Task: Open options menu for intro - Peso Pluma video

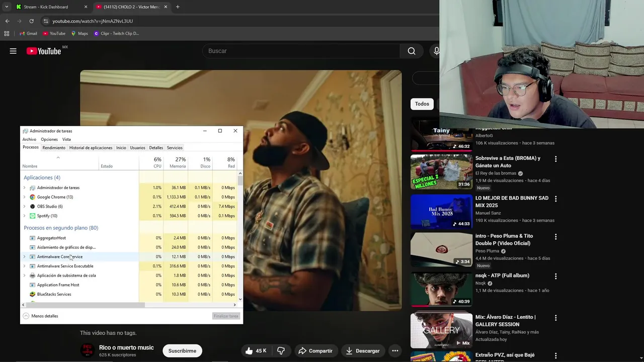Action: 556,236
